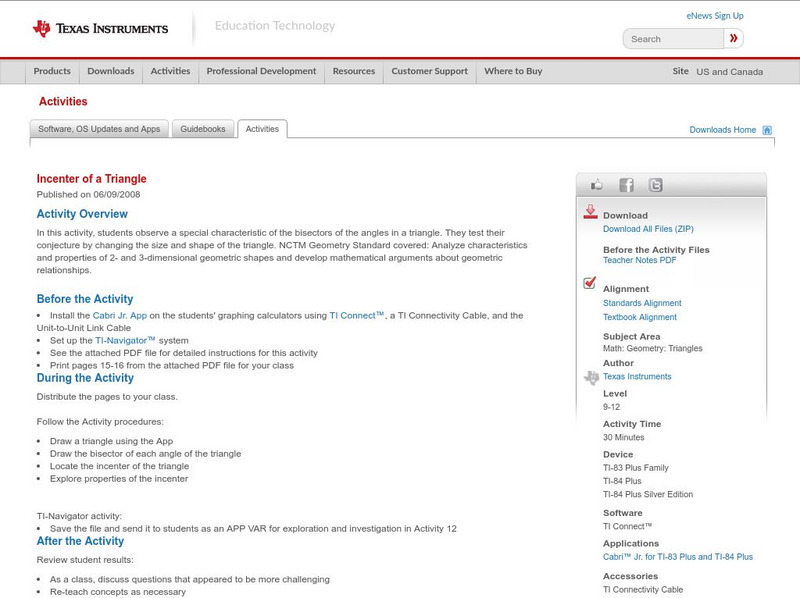
Task: Click 'TI-83 Plus Family' device entry
Action: [x=636, y=468]
